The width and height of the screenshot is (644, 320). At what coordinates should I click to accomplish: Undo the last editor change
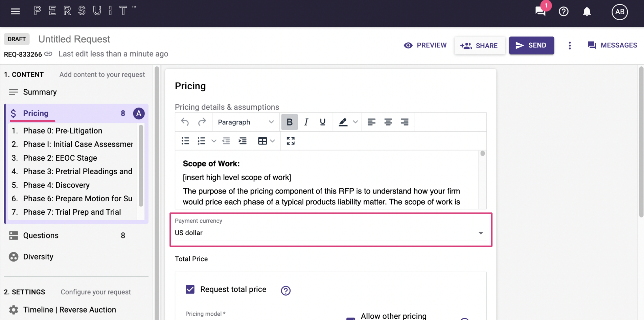click(185, 122)
